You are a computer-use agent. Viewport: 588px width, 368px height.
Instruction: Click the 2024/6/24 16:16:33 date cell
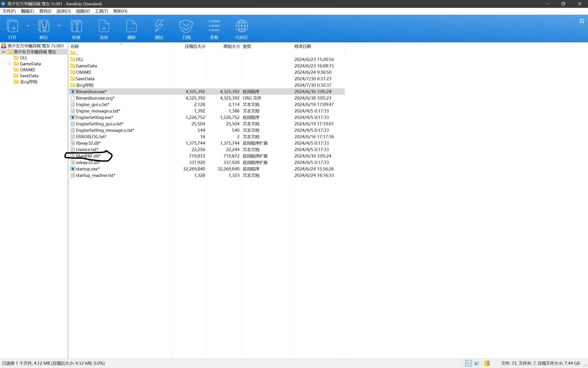coord(314,175)
